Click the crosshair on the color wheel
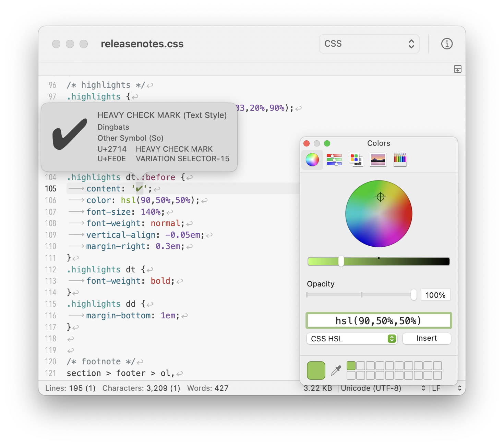The height and width of the screenshot is (446, 504). click(381, 197)
